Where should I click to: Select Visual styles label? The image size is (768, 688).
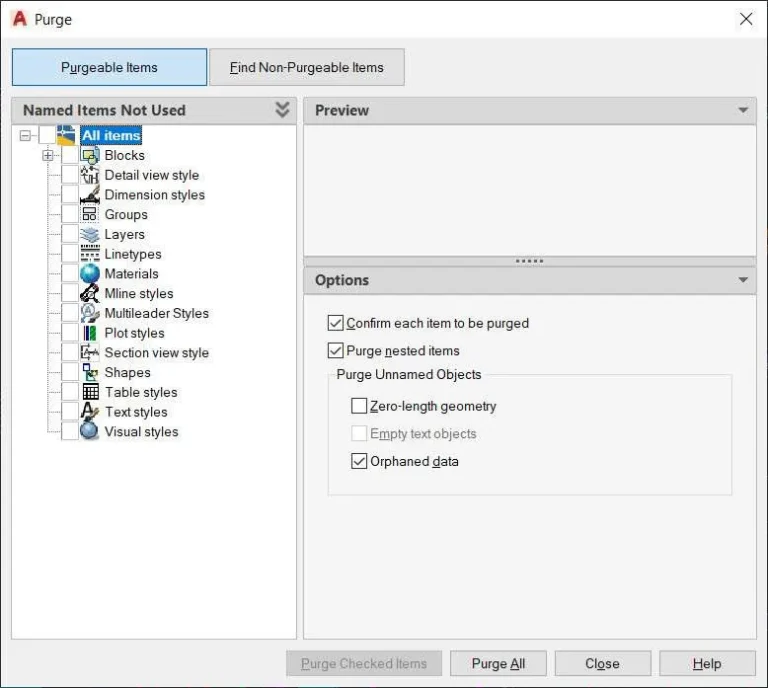[x=141, y=431]
